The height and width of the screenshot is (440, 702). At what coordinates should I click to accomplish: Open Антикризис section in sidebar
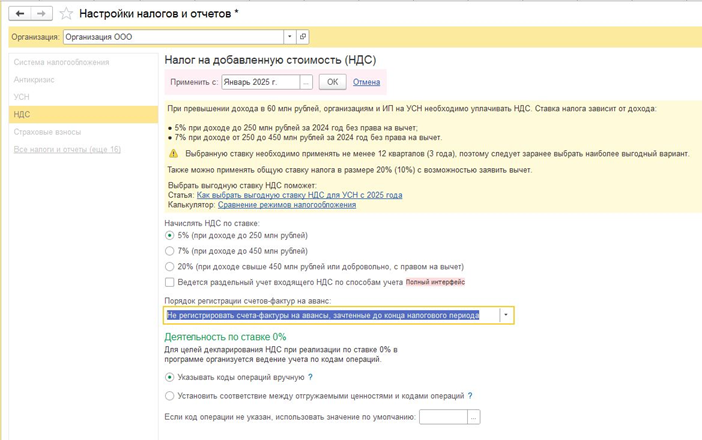(x=34, y=80)
